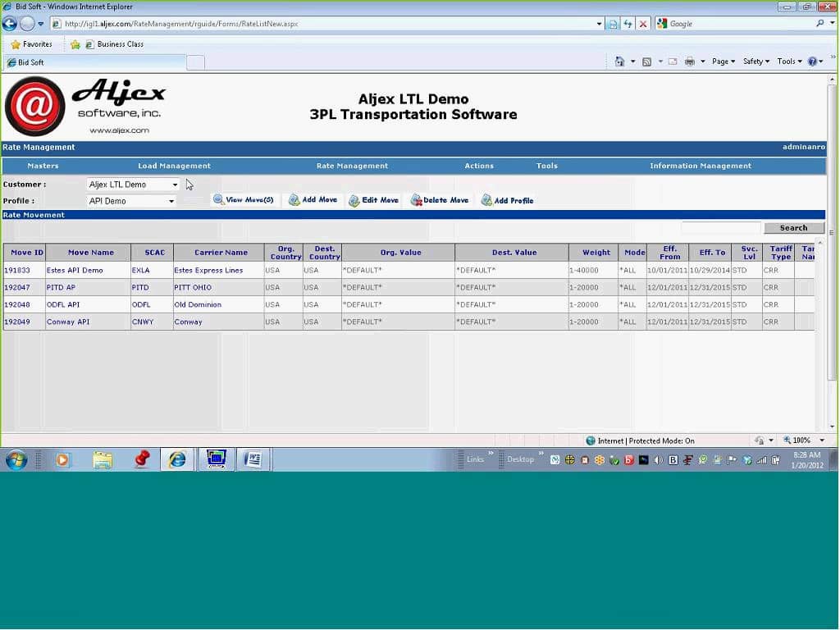Open the Page menu dropdown
This screenshot has height=630, width=840.
724,62
